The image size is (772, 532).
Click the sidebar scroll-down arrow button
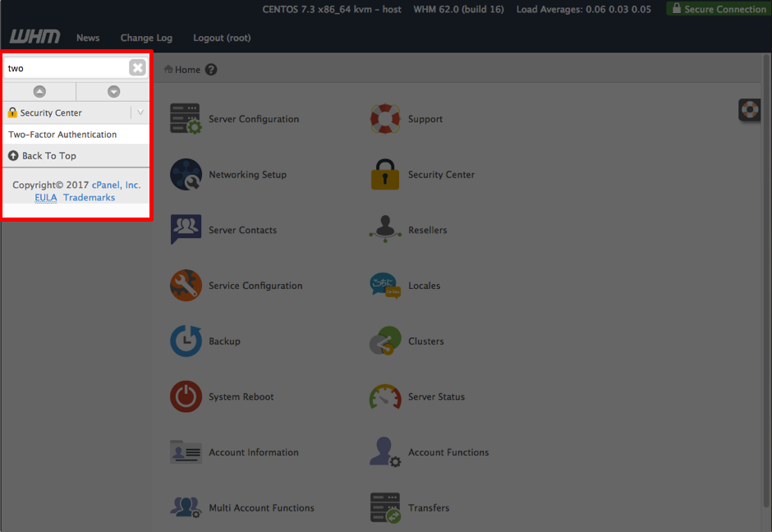point(113,92)
